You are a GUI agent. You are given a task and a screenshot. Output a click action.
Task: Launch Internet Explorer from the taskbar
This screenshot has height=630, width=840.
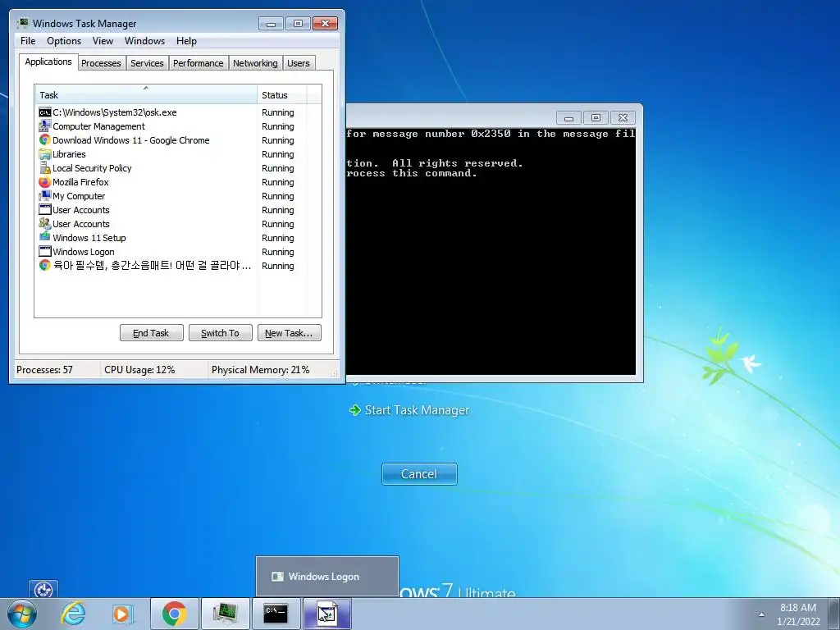(73, 614)
